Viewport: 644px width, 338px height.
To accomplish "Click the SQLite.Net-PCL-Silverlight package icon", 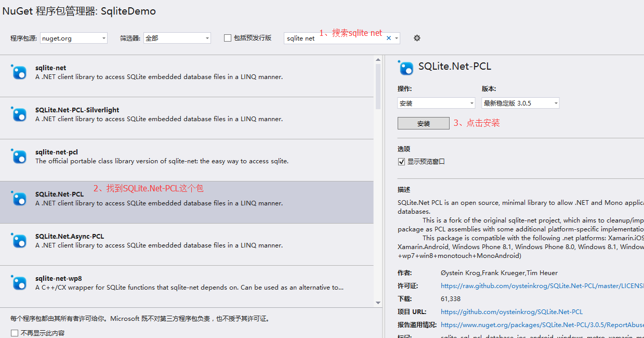I will click(19, 114).
